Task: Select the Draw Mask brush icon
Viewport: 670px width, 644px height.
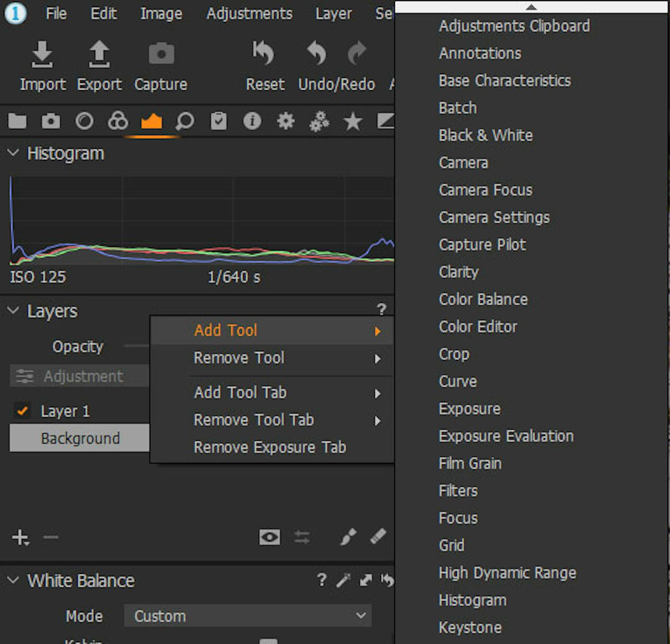Action: pos(348,536)
